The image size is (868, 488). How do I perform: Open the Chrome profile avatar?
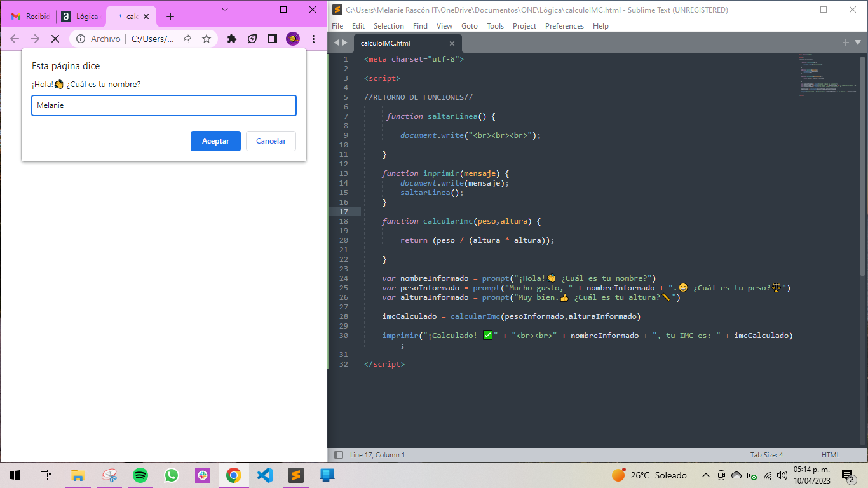tap(293, 39)
